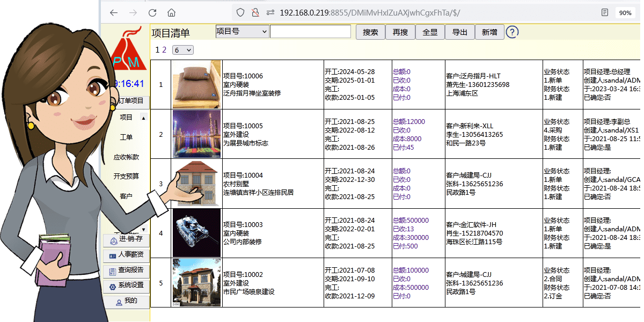The image size is (644, 322).
Task: Open the 项目号 field selector dropdown
Action: (x=241, y=31)
